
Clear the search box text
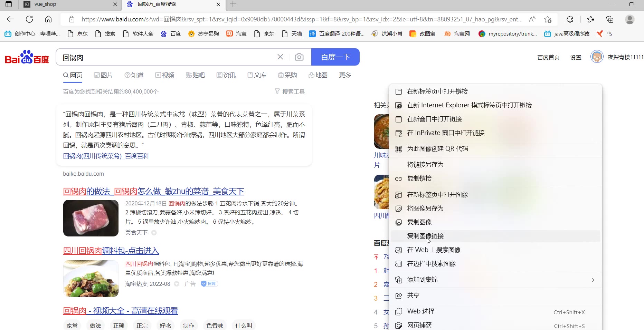click(x=280, y=57)
